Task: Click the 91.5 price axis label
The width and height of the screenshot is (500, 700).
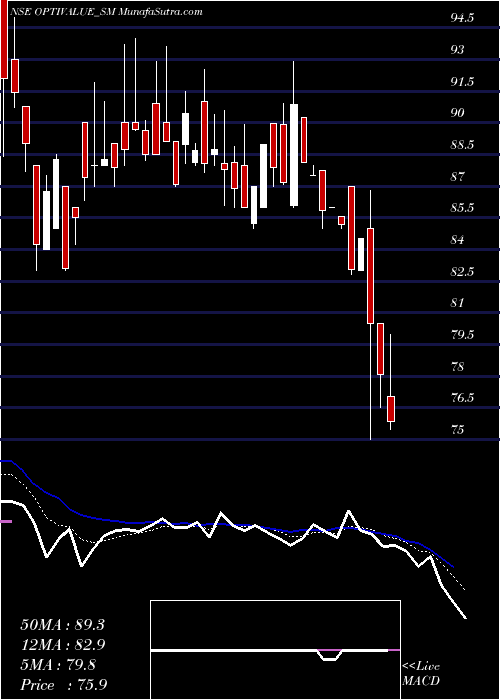Action: [x=462, y=82]
